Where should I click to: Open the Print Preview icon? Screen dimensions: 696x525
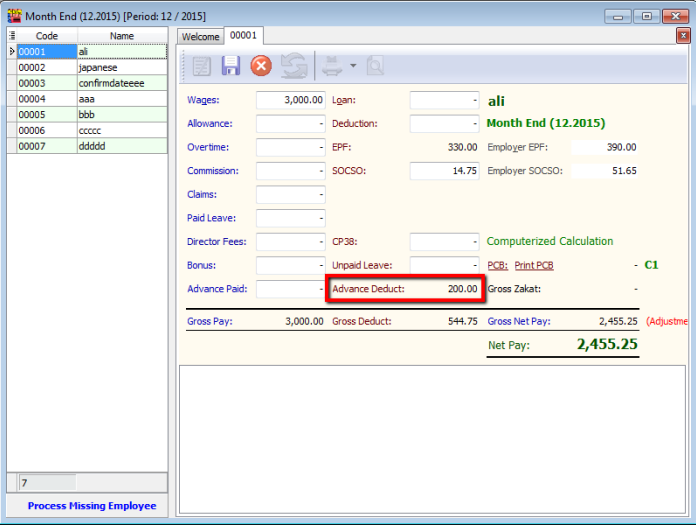(x=375, y=67)
